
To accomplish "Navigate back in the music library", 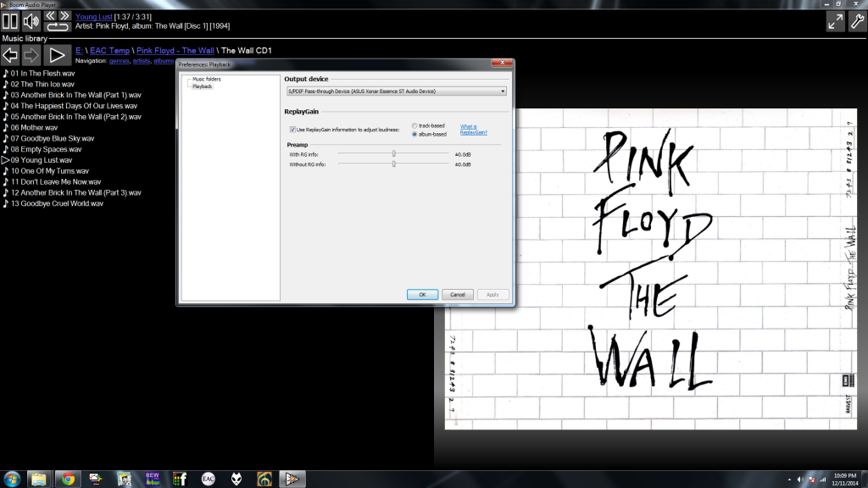I will click(x=10, y=56).
